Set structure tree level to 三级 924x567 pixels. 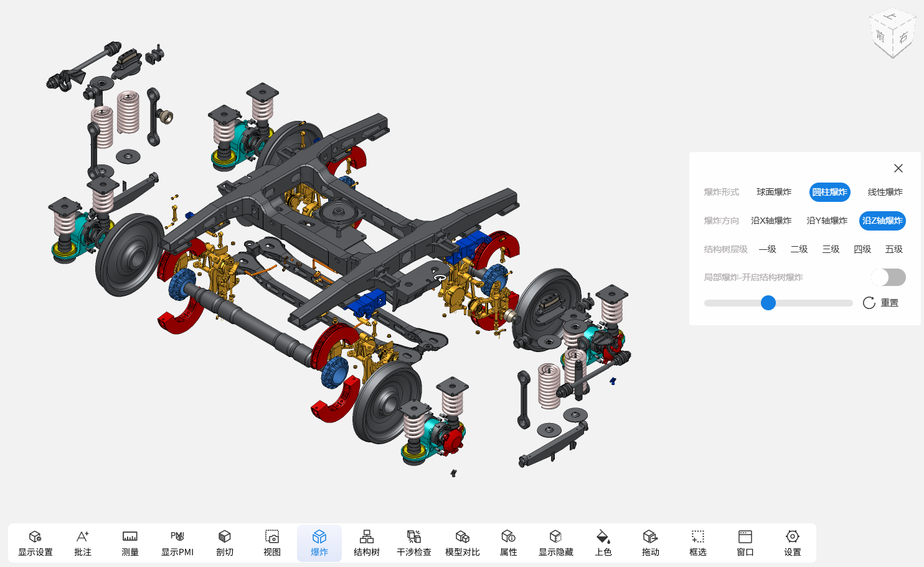click(831, 249)
